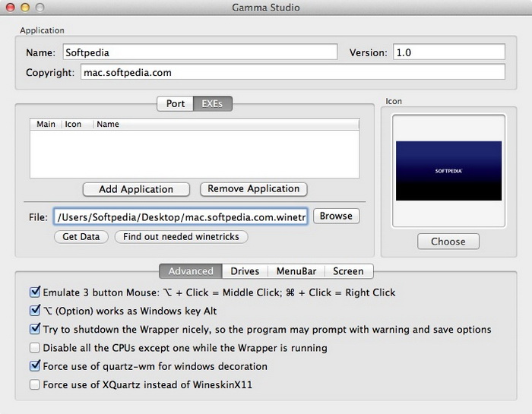Image resolution: width=532 pixels, height=414 pixels.
Task: Switch to the MenuBar tab
Action: tap(296, 271)
